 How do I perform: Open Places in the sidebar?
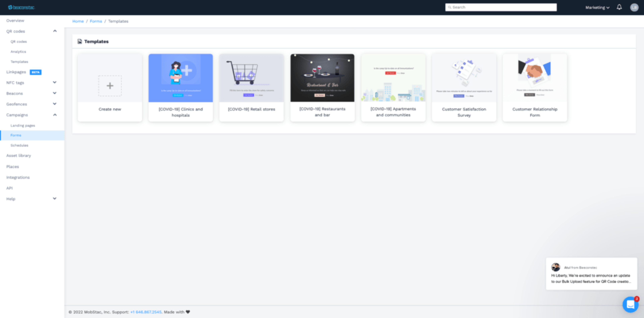point(13,167)
